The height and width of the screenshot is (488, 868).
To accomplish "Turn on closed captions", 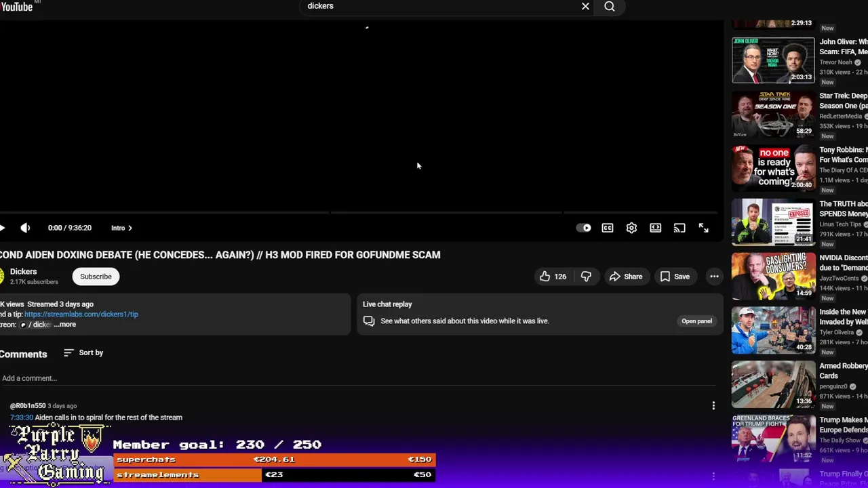I will point(608,228).
